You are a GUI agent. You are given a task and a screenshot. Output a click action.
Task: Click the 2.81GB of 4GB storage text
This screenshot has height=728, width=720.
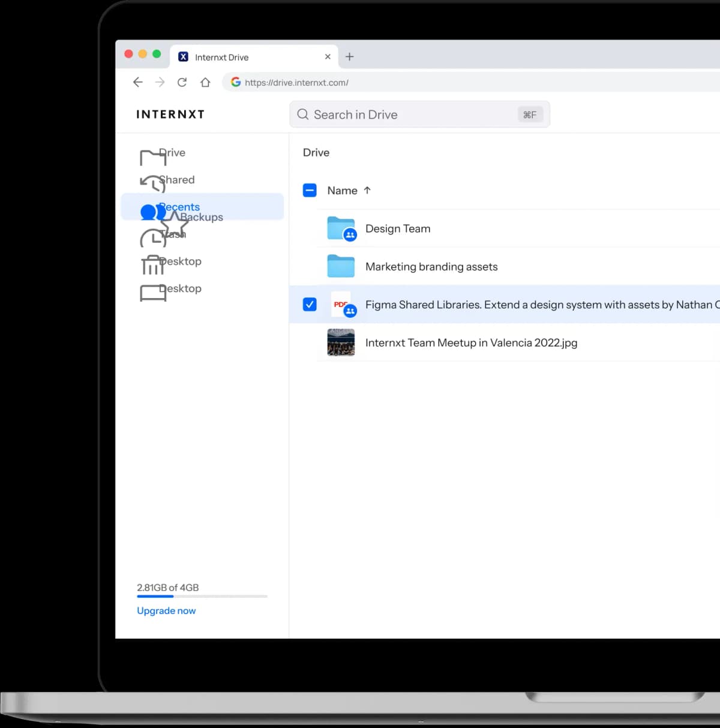tap(167, 588)
